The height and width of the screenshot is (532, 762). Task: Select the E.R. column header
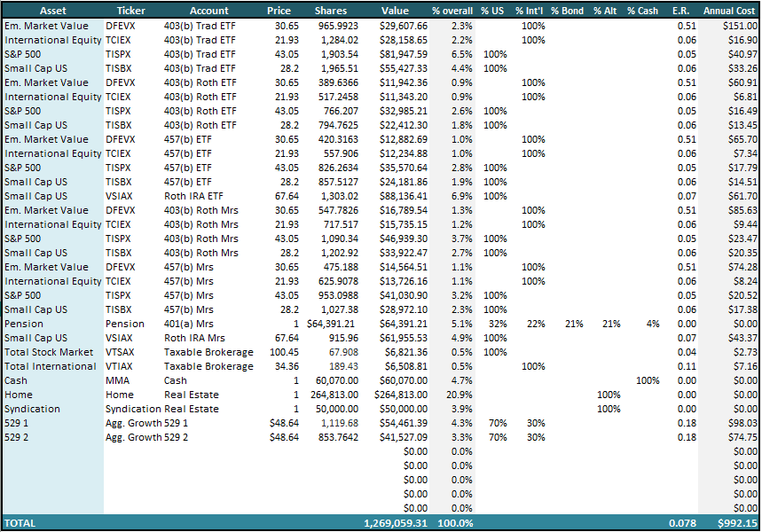coord(681,11)
